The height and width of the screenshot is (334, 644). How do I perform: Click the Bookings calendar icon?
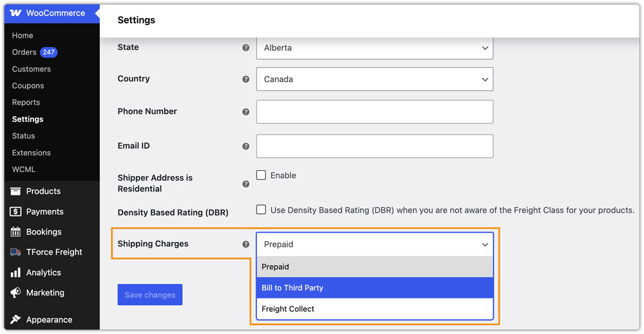coord(15,232)
